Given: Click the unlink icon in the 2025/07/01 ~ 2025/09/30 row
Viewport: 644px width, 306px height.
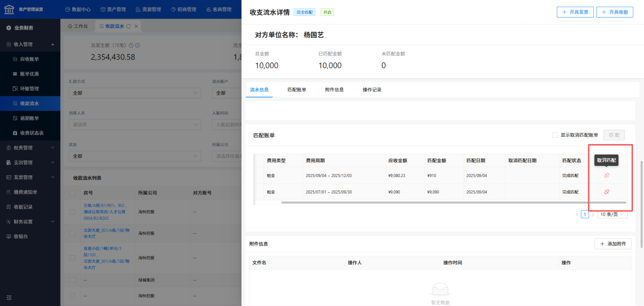Looking at the screenshot, I should pyautogui.click(x=607, y=192).
